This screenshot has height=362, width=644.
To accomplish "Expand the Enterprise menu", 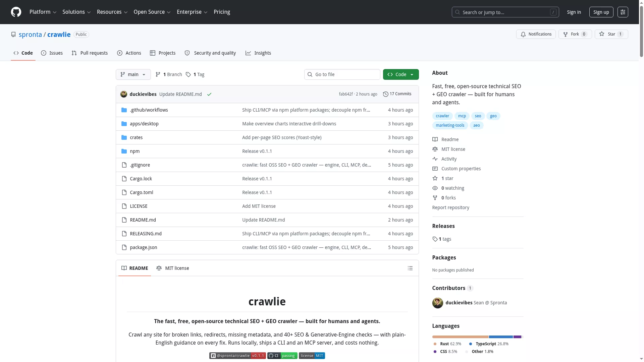I will tap(192, 12).
